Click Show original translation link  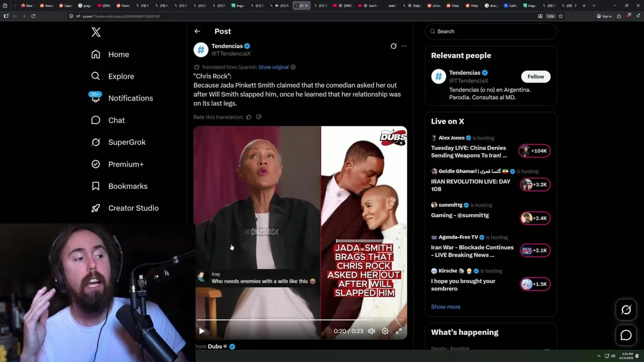[x=273, y=67]
